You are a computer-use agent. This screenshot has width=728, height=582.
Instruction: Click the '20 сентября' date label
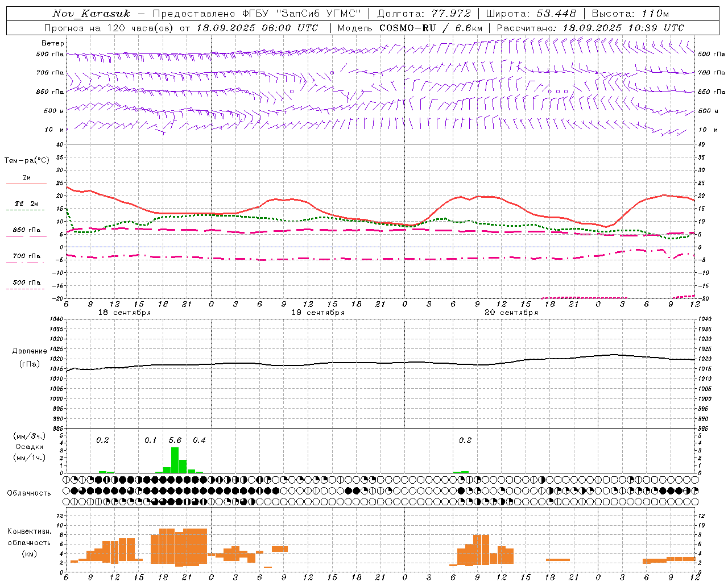point(511,313)
